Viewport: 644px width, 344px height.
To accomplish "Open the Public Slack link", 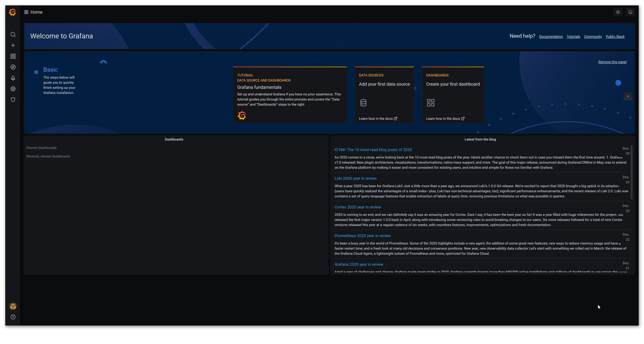I will (615, 36).
